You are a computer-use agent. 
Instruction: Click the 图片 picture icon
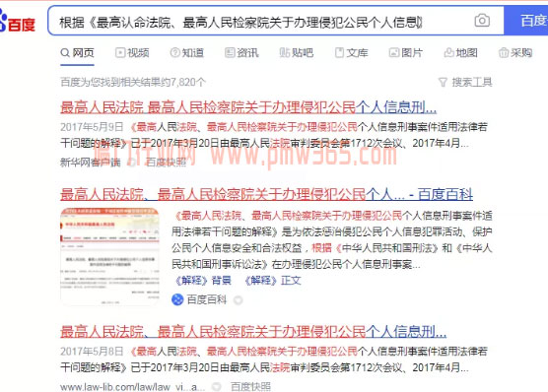click(394, 53)
